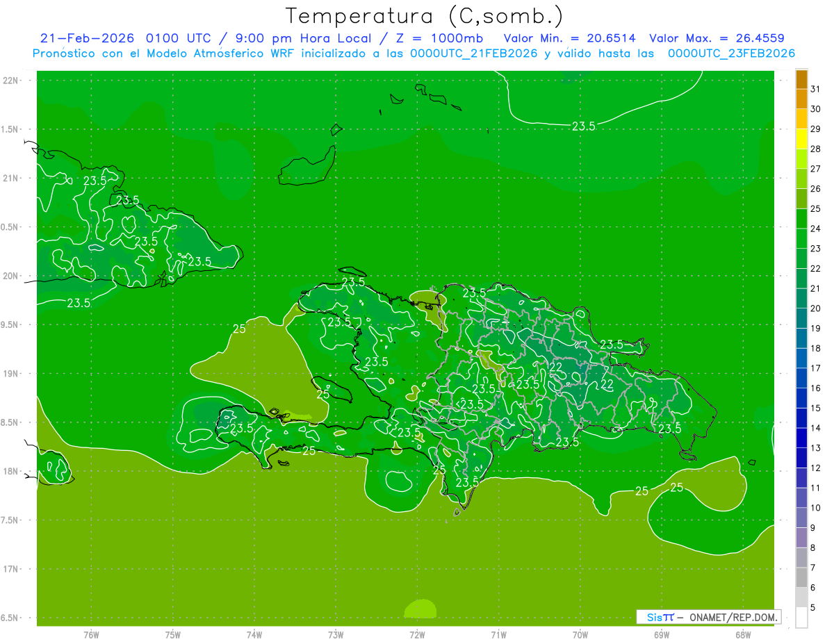Click the '72W' longitude axis label
Screen dimensions: 834x644
[x=417, y=635]
